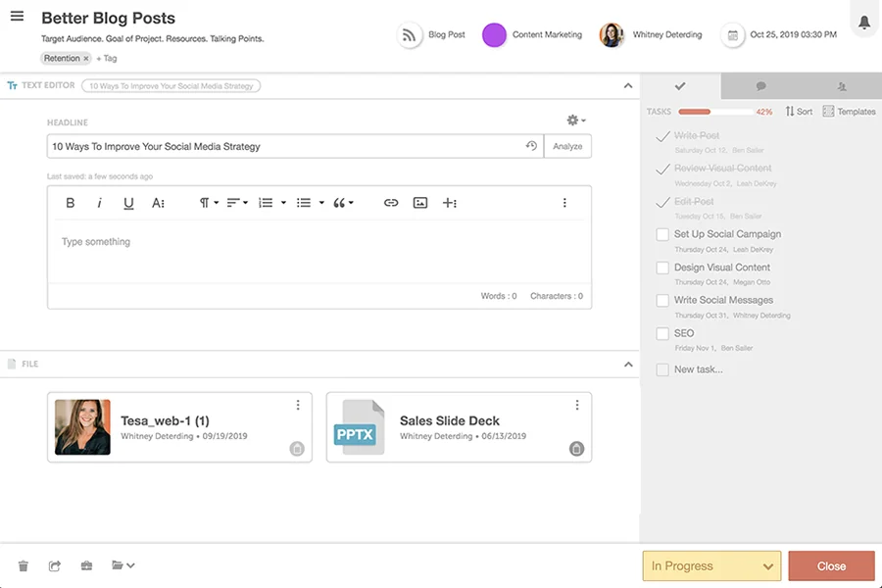Image resolution: width=882 pixels, height=588 pixels.
Task: Click the Analyze button next to the headline
Action: coord(567,145)
